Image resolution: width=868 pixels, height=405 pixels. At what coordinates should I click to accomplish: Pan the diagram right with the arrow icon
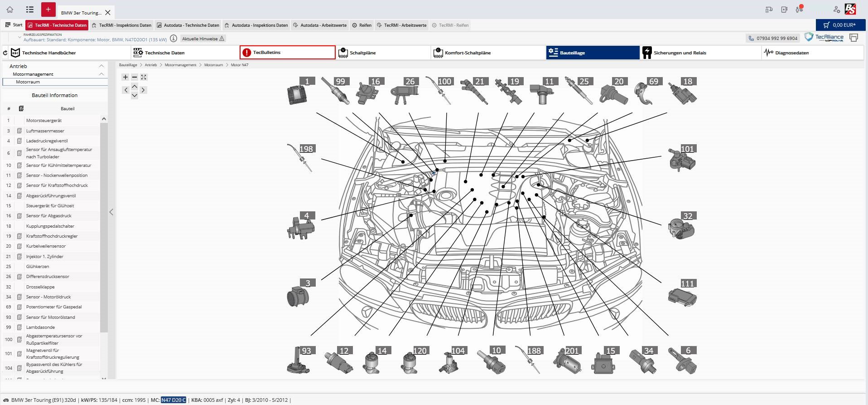(143, 90)
